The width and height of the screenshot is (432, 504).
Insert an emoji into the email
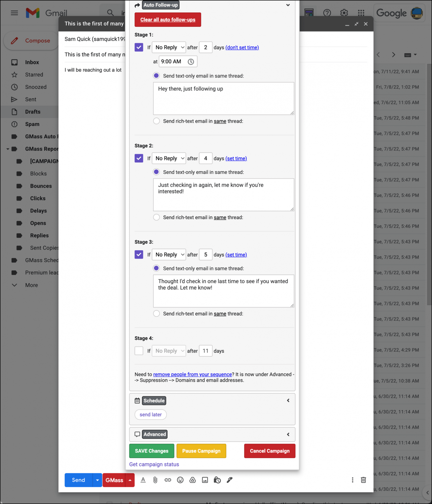point(180,480)
